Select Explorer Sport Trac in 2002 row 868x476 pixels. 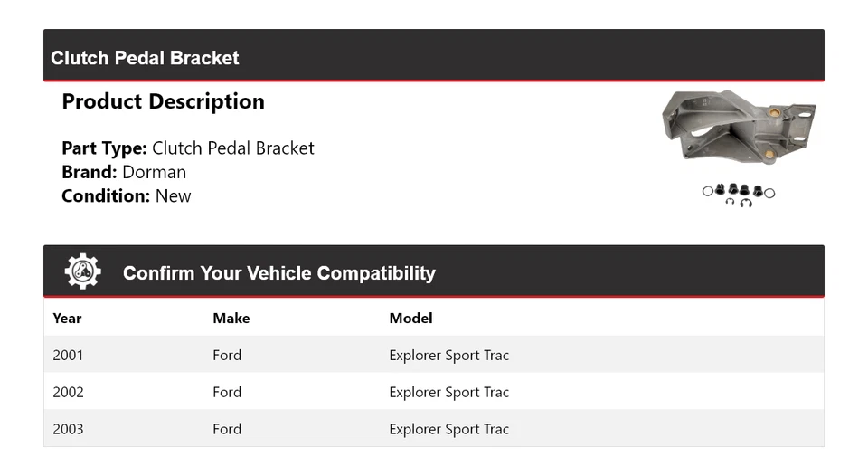click(x=448, y=392)
